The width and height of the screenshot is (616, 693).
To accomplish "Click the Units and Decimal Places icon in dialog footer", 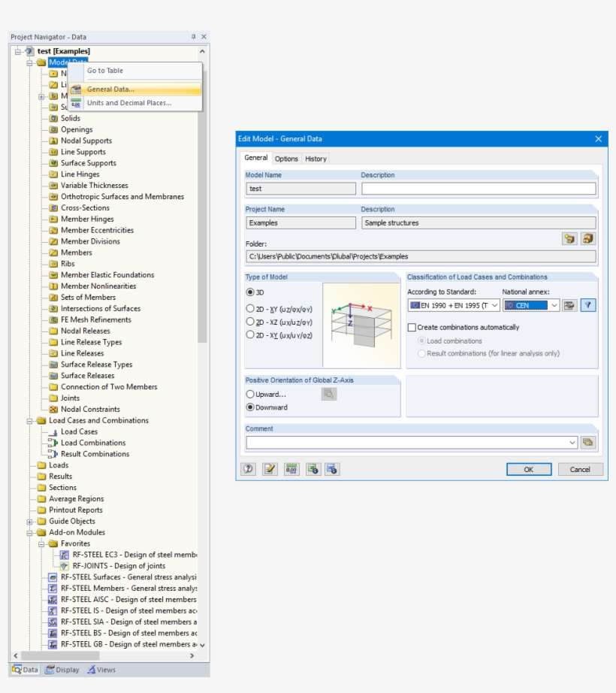I will point(291,469).
